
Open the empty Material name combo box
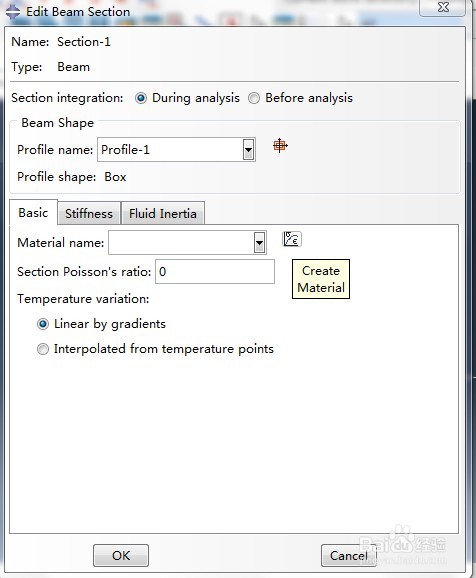click(x=187, y=243)
